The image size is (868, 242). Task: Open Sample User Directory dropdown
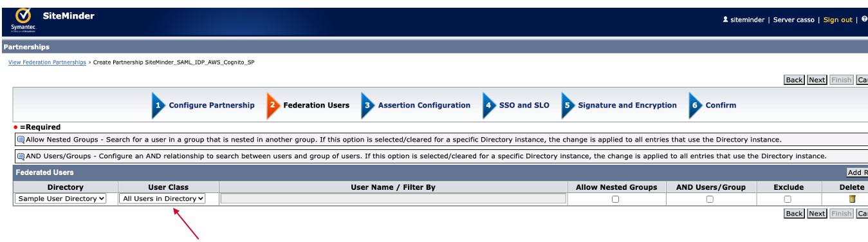tap(60, 199)
